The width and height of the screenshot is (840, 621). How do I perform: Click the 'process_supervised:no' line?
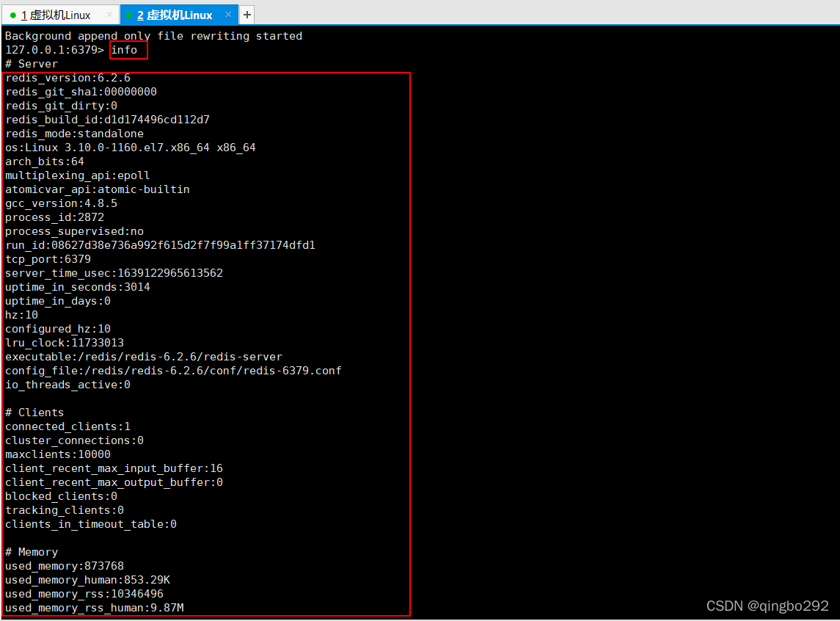[x=75, y=231]
